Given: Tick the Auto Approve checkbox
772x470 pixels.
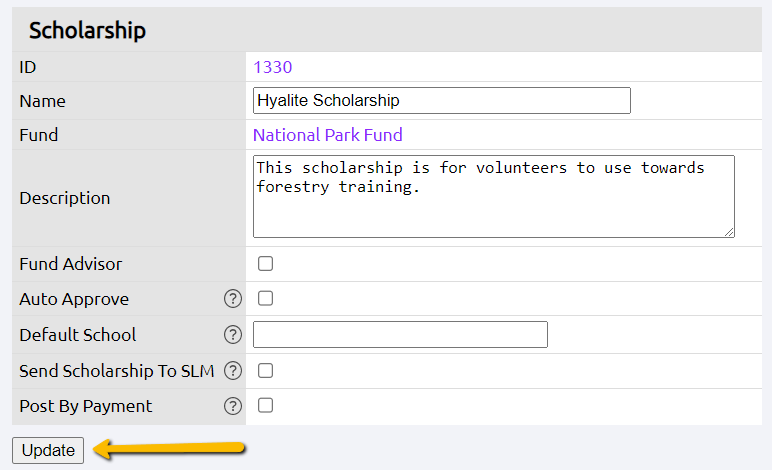Looking at the screenshot, I should coord(265,298).
